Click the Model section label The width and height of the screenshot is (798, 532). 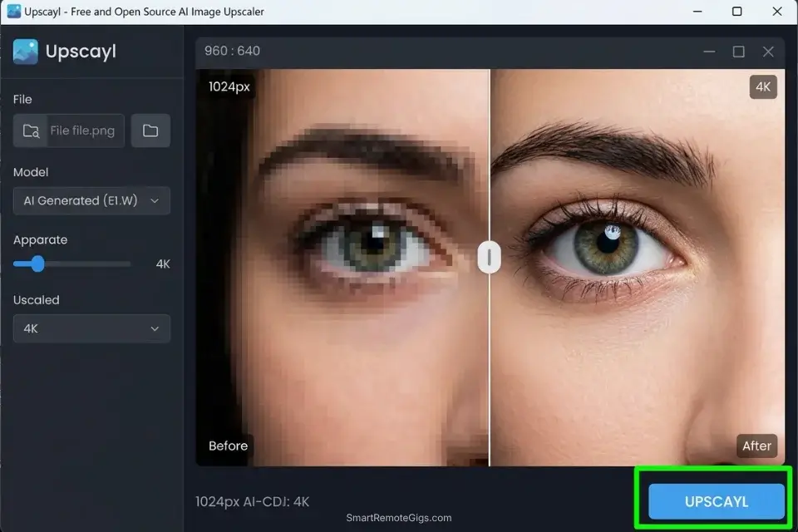(x=31, y=172)
